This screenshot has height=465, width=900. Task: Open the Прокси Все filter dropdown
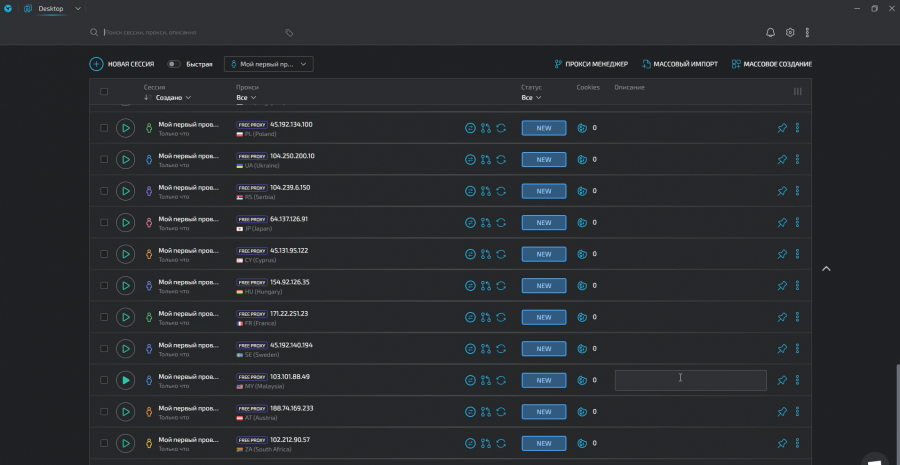pyautogui.click(x=246, y=98)
